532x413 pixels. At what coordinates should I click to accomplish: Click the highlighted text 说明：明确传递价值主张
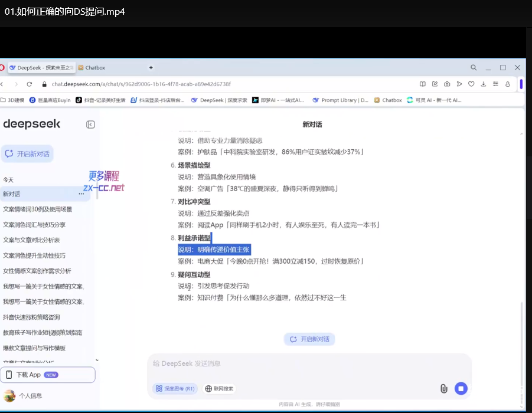pyautogui.click(x=214, y=250)
